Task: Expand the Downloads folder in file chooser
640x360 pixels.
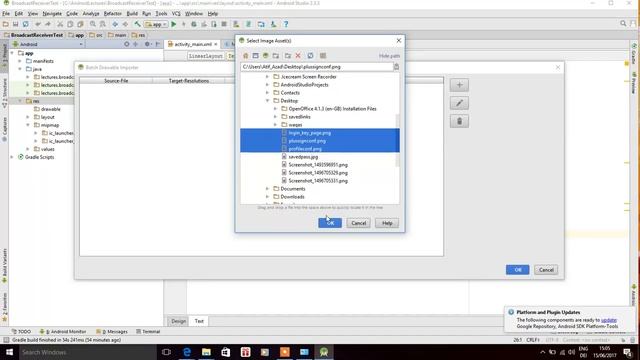Action: point(268,197)
